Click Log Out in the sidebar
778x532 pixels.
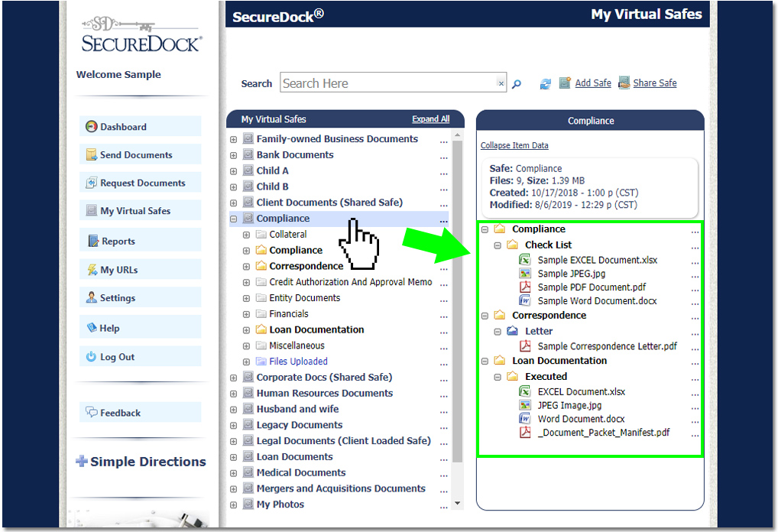[141, 356]
